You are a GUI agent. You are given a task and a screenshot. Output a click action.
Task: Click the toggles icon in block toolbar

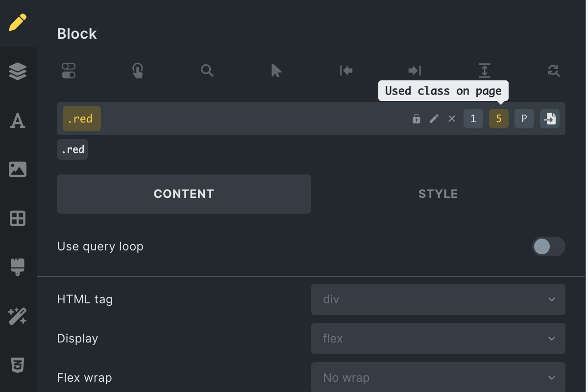(69, 71)
